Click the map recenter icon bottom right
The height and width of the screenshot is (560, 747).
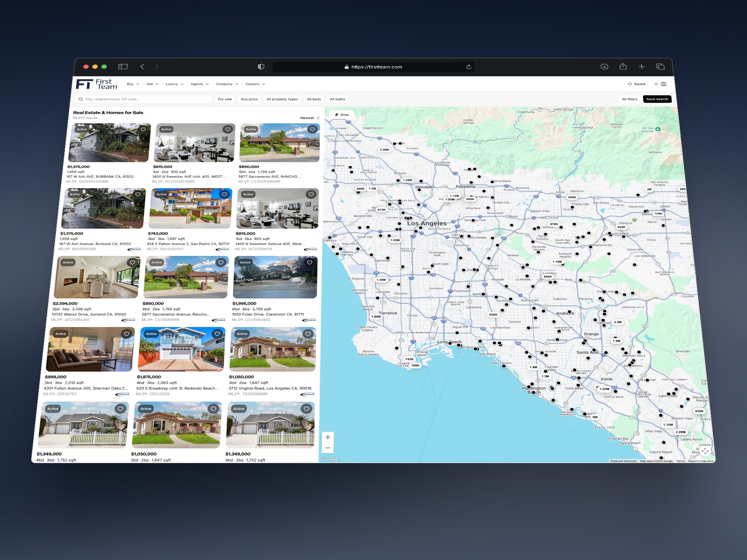click(x=705, y=451)
